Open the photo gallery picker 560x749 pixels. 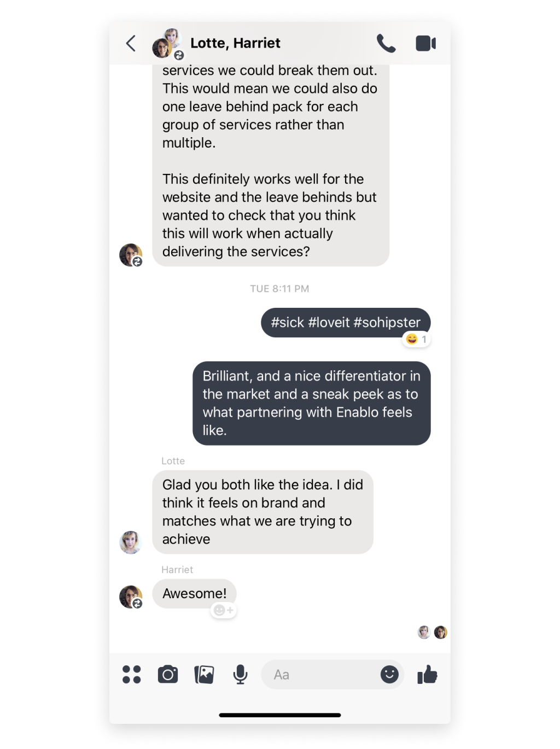point(204,674)
